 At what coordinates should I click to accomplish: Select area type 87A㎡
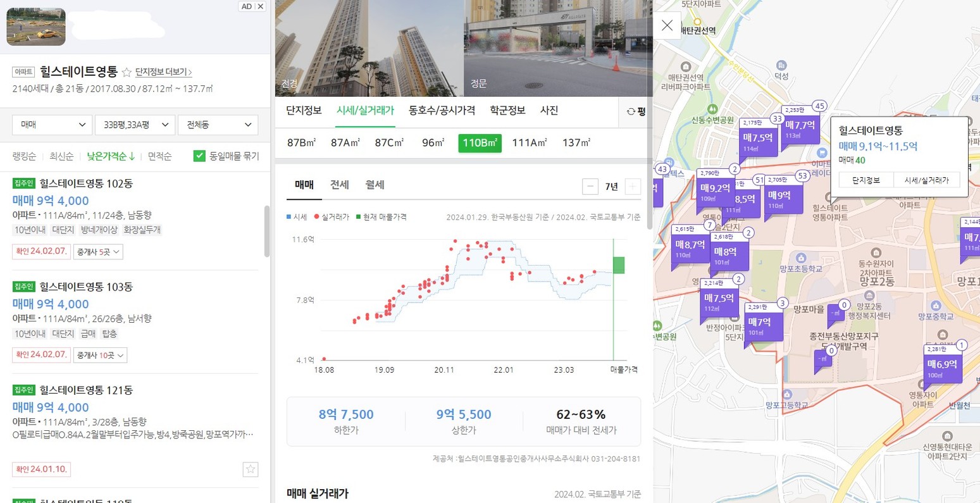[345, 143]
